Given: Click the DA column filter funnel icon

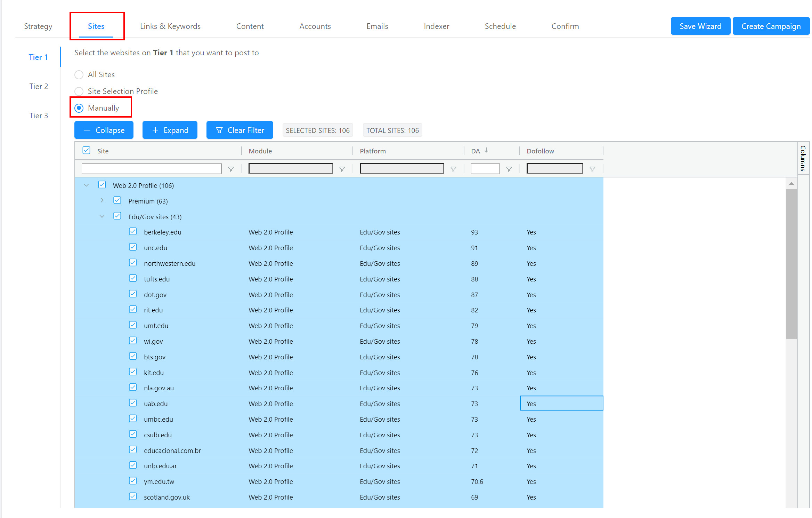Looking at the screenshot, I should tap(509, 169).
